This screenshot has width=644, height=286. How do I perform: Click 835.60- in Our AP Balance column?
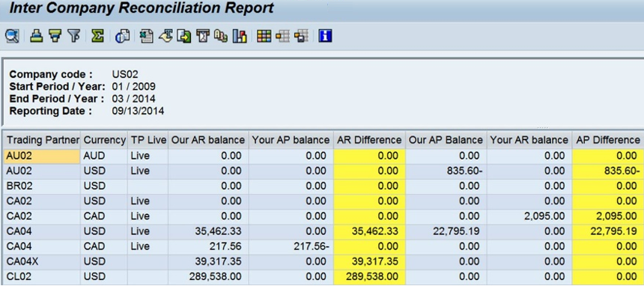point(446,171)
